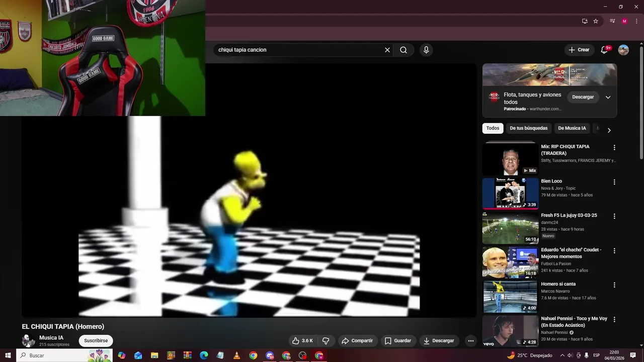Viewport: 644px width, 362px height.
Task: Open the YouTube account avatar menu
Action: click(x=623, y=50)
